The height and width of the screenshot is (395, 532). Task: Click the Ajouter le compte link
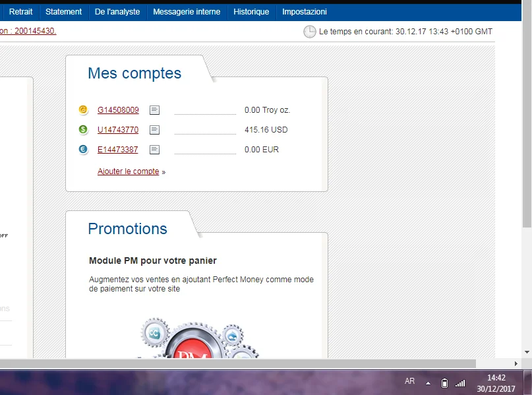(x=128, y=171)
